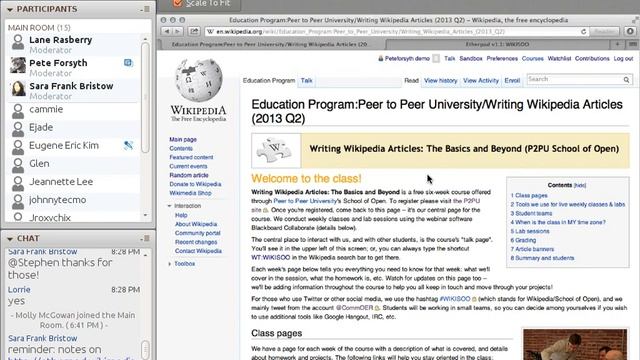Open a new browser tab with plus
640x360 pixels.
(x=617, y=44)
